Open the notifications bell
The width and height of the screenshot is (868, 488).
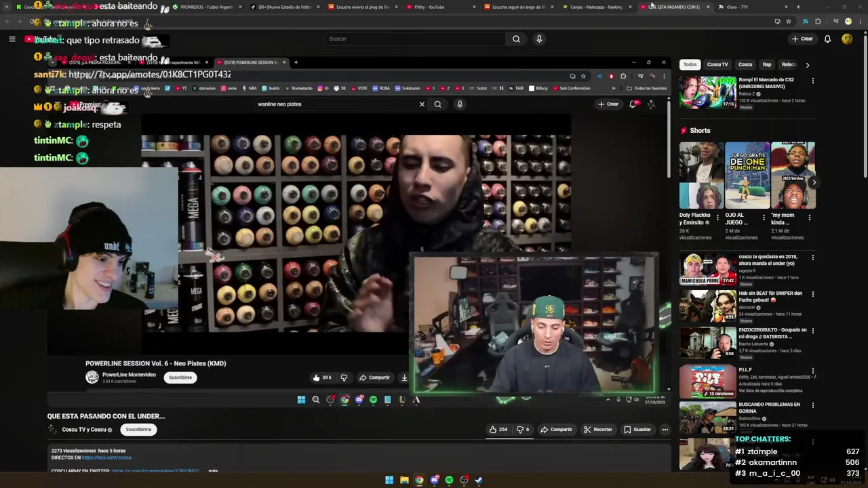point(827,39)
